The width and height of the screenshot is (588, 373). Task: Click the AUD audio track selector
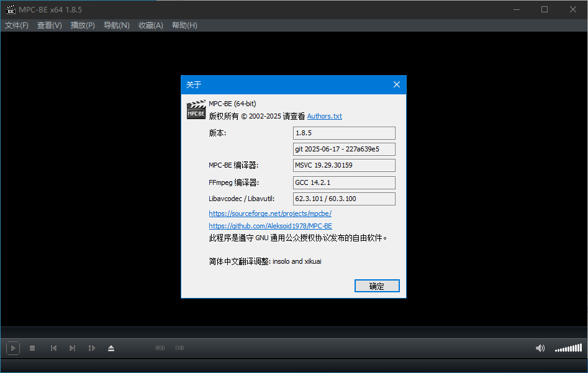tap(160, 348)
